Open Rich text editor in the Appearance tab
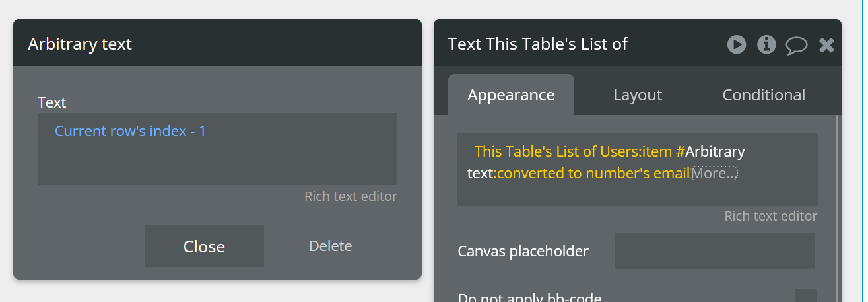Screen dimensions: 868x302 (770, 216)
